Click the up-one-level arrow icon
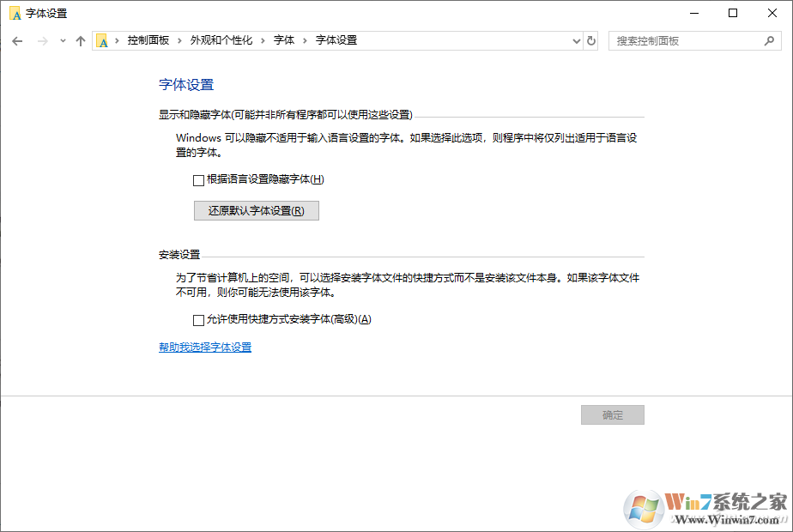 [x=80, y=40]
